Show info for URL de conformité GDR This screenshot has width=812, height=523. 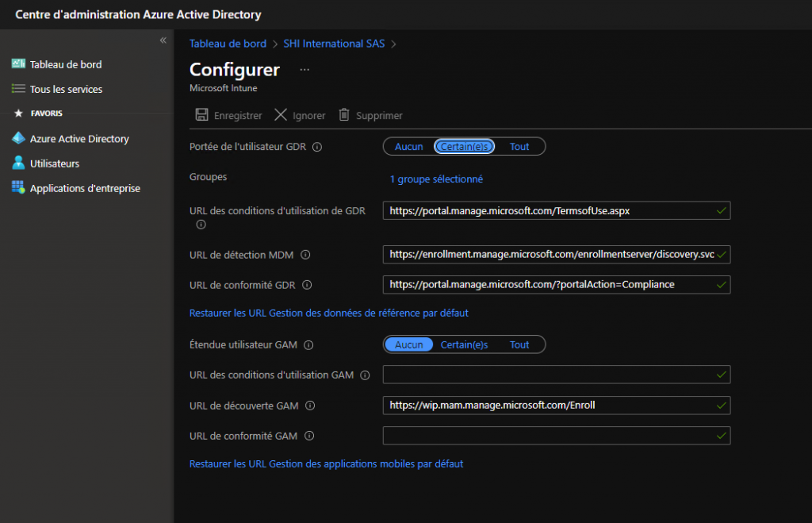[x=307, y=285]
